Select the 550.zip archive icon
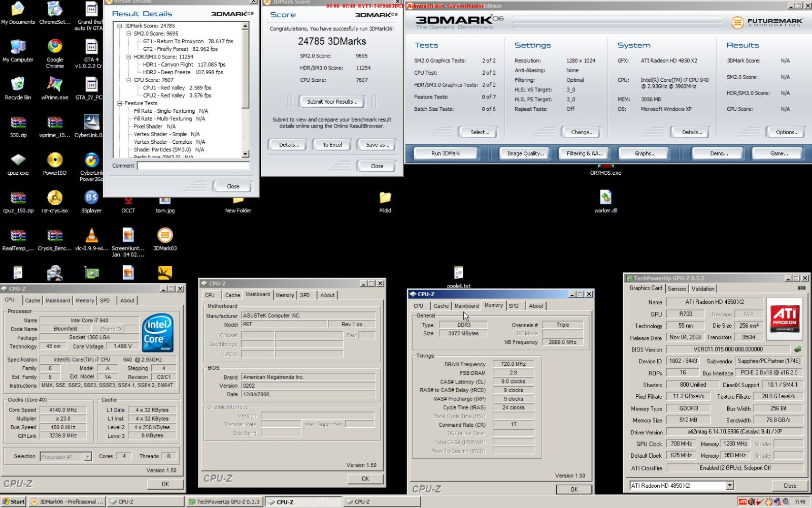The width and height of the screenshot is (812, 508). pos(18,126)
